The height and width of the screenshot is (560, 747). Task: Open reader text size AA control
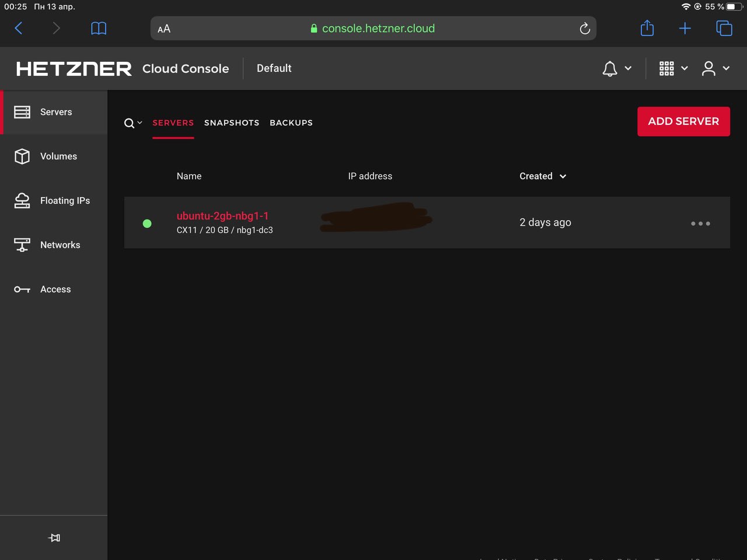click(164, 29)
